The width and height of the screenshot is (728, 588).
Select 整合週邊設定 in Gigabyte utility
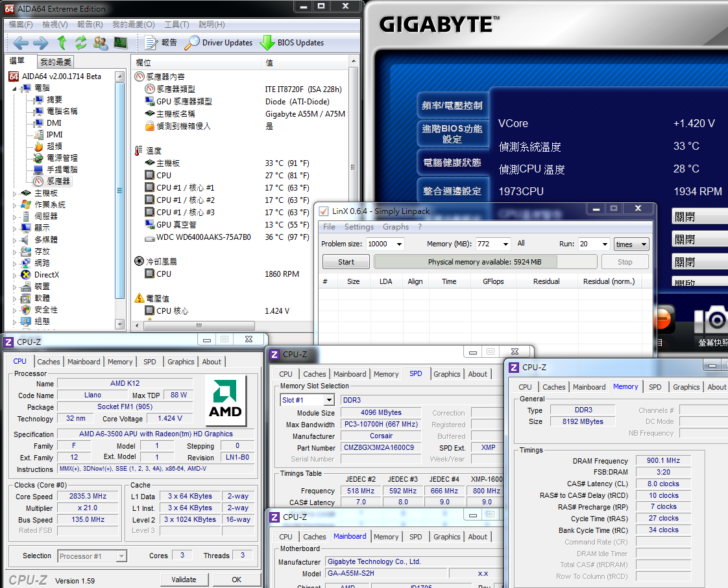[452, 191]
